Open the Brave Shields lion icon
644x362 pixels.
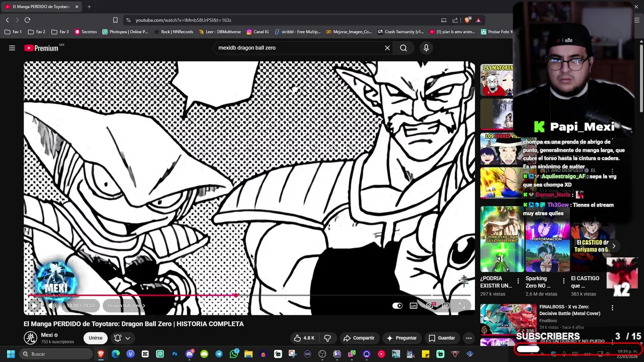(467, 20)
